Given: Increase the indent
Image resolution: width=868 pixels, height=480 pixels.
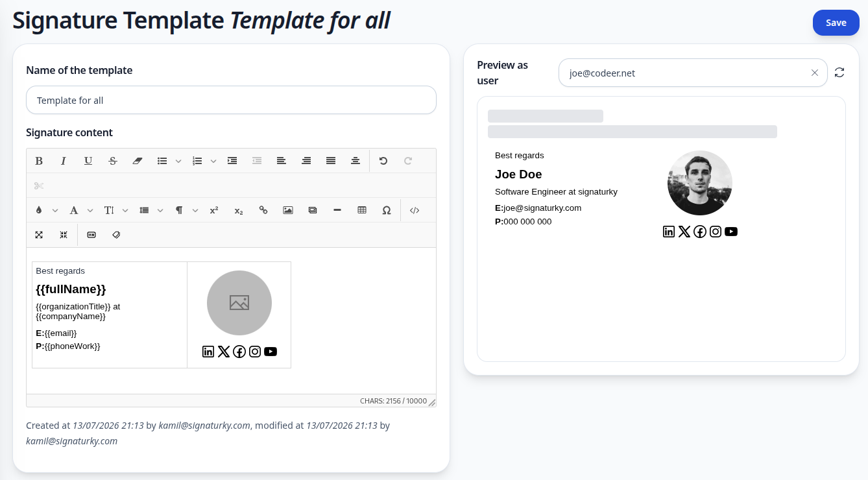Looking at the screenshot, I should click(232, 161).
